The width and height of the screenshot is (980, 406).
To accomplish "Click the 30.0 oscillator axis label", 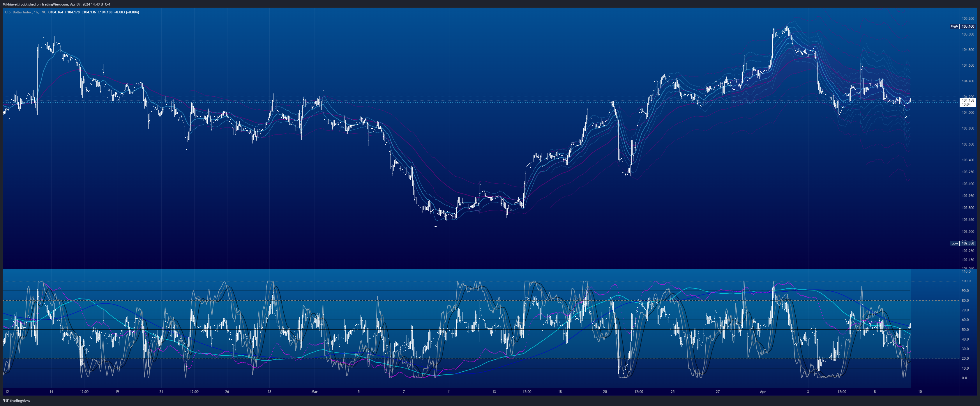I will (965, 349).
